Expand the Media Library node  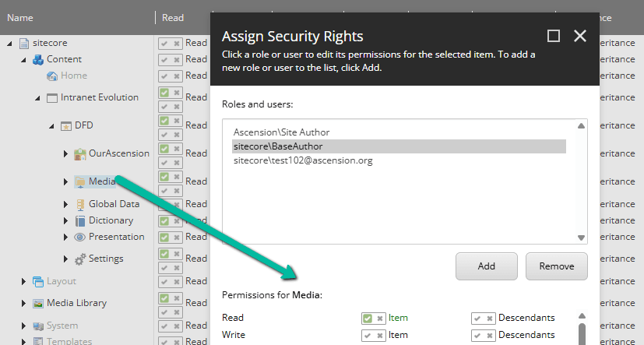[24, 303]
